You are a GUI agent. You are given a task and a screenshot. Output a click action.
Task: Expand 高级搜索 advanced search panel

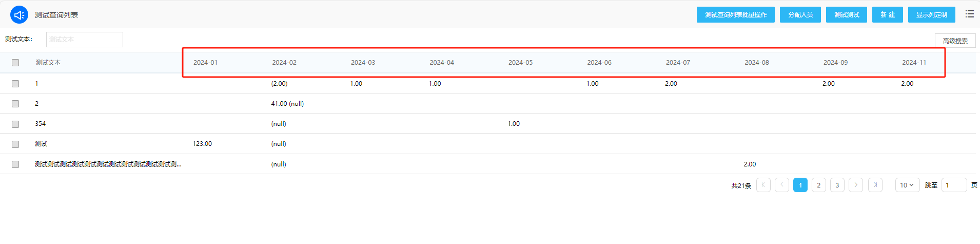[x=955, y=41]
